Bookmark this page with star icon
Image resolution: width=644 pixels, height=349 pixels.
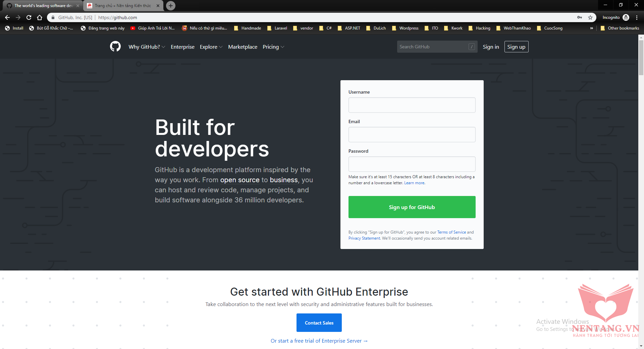[590, 17]
